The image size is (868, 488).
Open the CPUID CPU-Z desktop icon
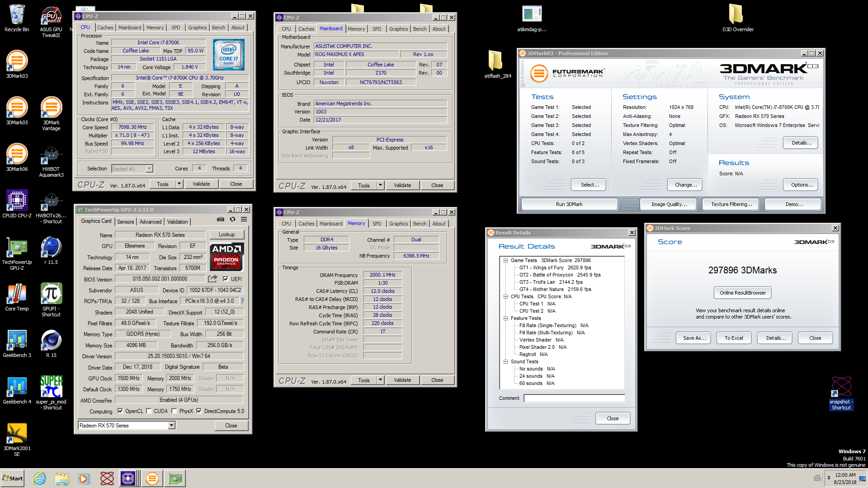[17, 204]
